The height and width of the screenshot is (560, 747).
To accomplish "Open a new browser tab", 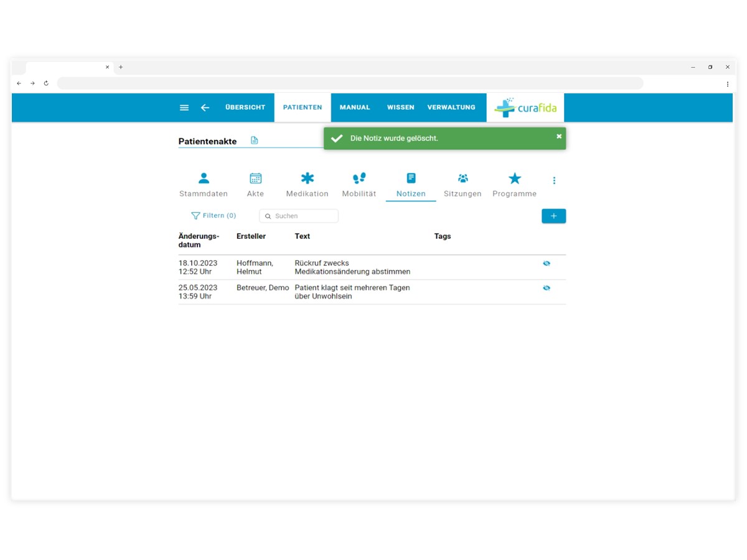I will coord(121,67).
